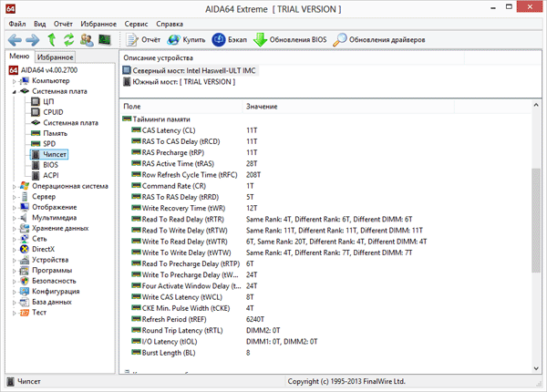Expand the Операционная система node
The image size is (547, 392).
[x=15, y=187]
